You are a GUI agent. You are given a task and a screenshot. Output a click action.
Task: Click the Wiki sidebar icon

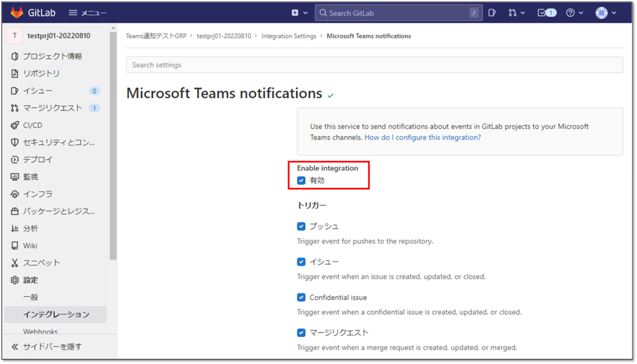[x=14, y=246]
